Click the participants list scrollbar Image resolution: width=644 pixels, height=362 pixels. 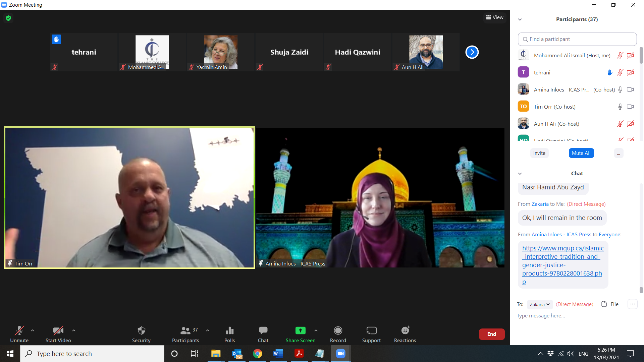pyautogui.click(x=641, y=55)
